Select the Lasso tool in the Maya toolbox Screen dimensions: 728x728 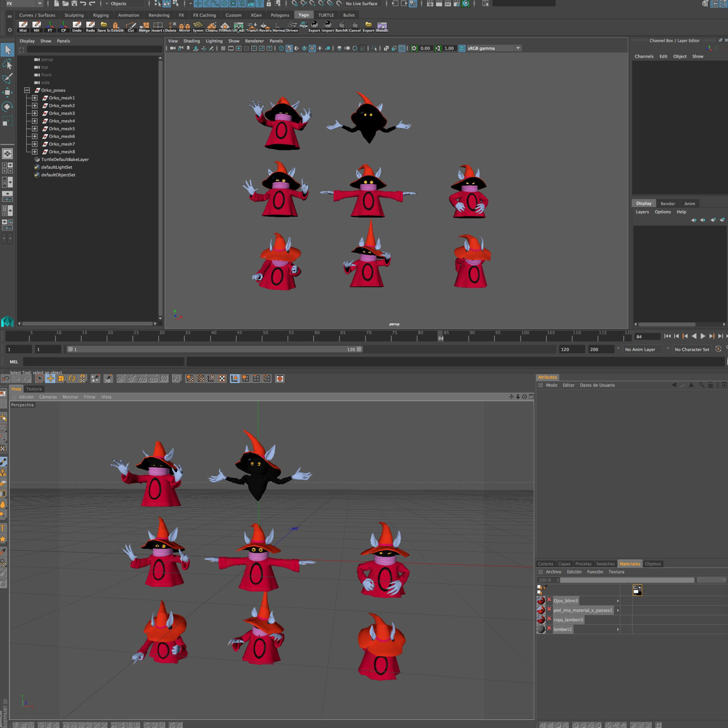7,64
